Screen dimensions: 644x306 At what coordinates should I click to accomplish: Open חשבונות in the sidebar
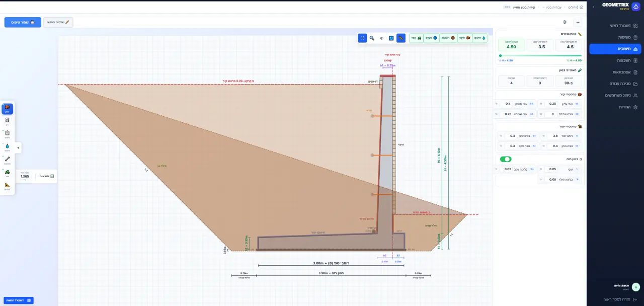click(615, 60)
